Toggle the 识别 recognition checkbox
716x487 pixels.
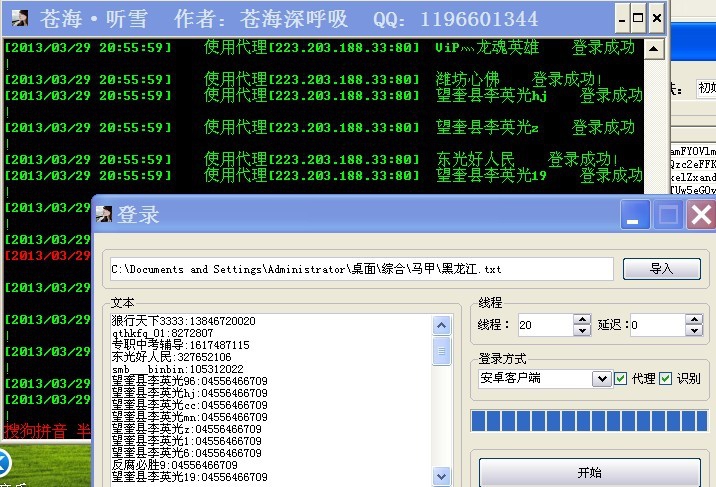665,379
